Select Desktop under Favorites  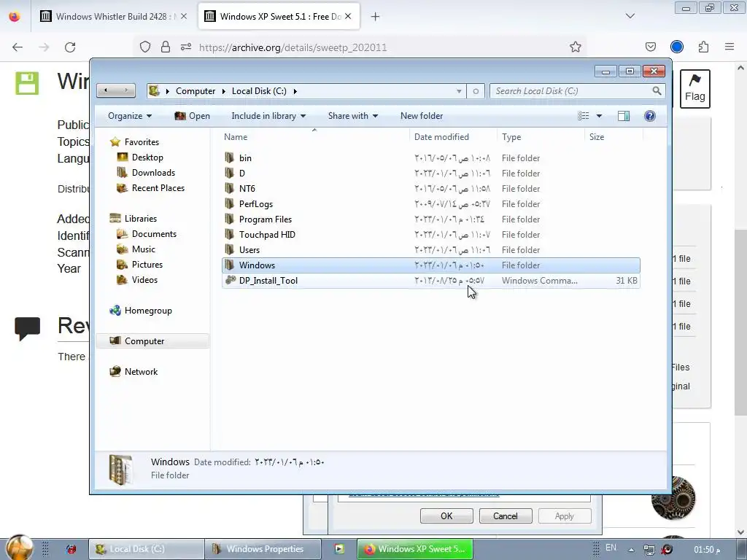pos(147,157)
